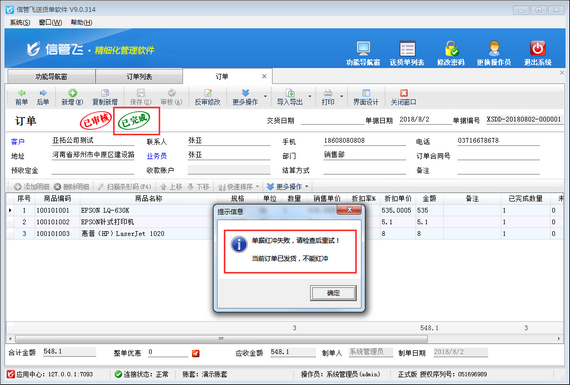Open the 功能导航窗 icon in header
This screenshot has height=385, width=570.
point(363,48)
